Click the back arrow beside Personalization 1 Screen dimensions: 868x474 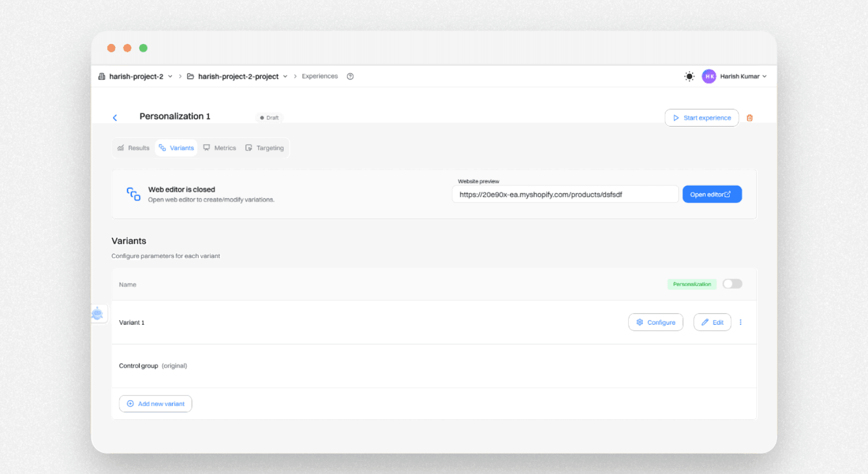[x=115, y=118]
